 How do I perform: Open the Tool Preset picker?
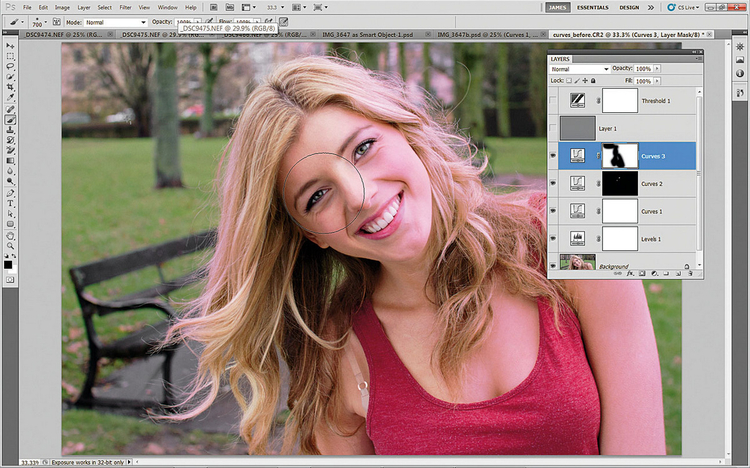coord(17,22)
